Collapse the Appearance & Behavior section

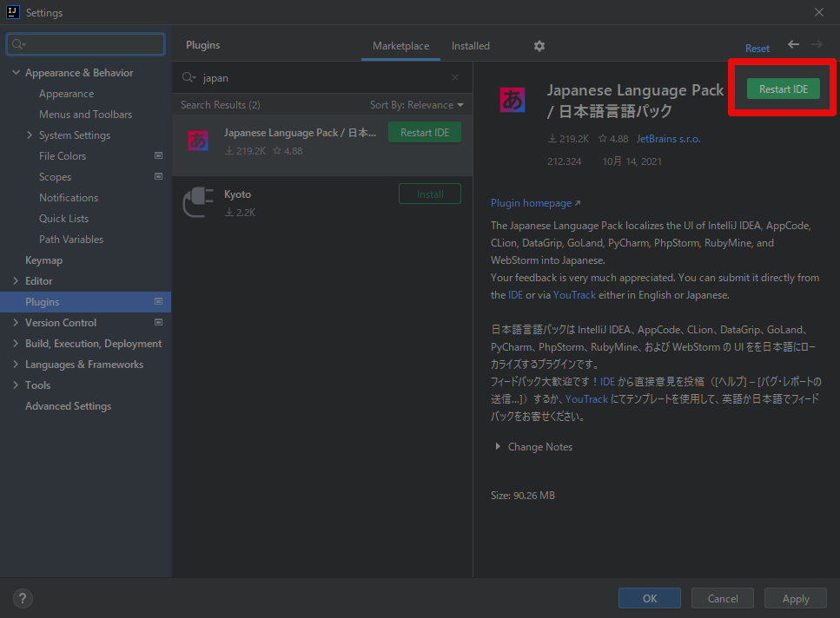[16, 72]
